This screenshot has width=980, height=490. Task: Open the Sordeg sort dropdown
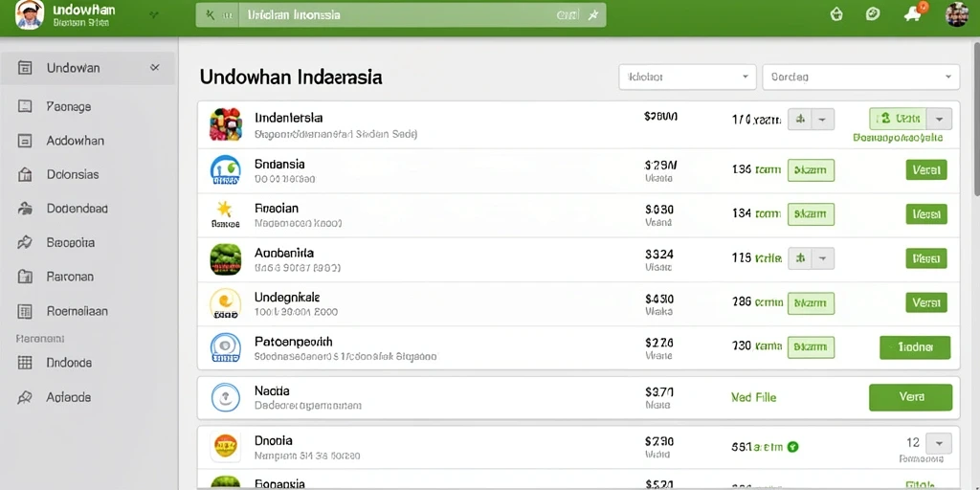(861, 77)
